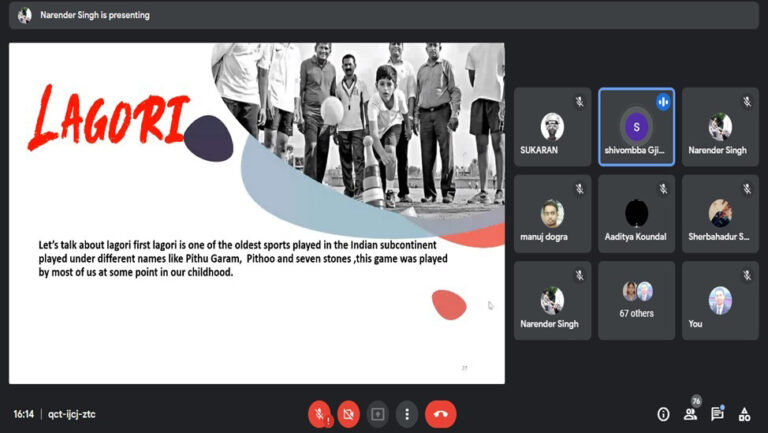Click the You self-view tile
The width and height of the screenshot is (768, 433).
[720, 300]
